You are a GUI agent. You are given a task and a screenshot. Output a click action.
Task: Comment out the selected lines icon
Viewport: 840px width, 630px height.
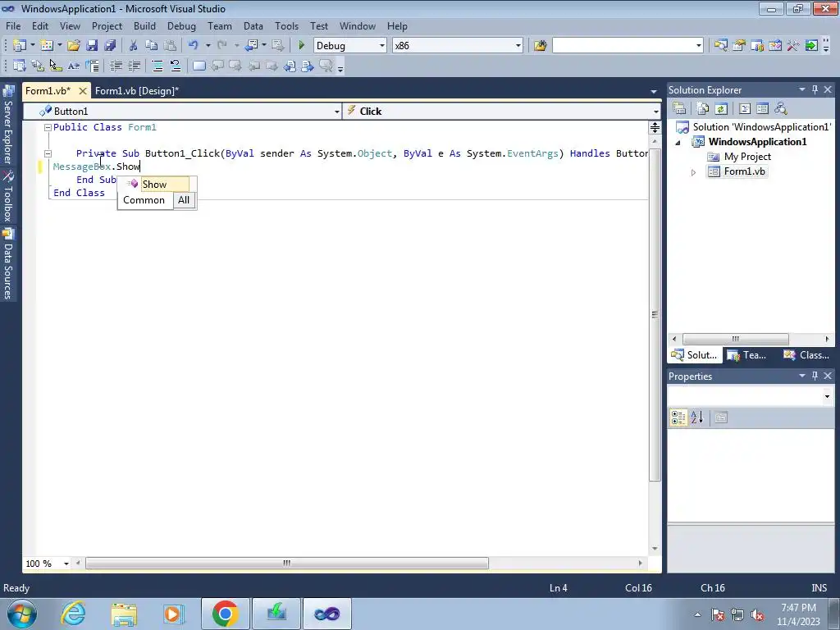[157, 66]
